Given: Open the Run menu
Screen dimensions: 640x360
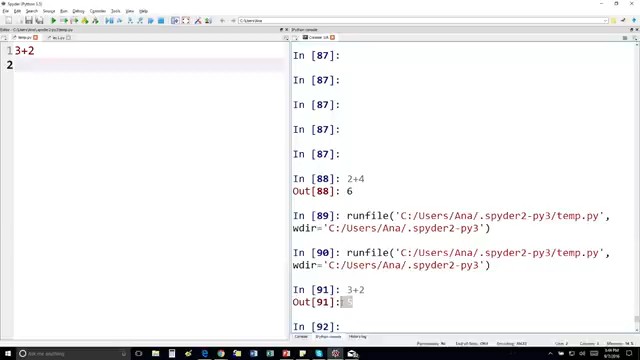Looking at the screenshot, I should pyautogui.click(x=64, y=11).
